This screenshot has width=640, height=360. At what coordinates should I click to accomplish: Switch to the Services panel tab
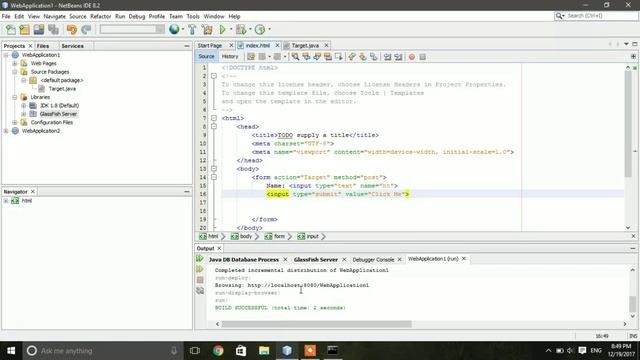click(72, 46)
